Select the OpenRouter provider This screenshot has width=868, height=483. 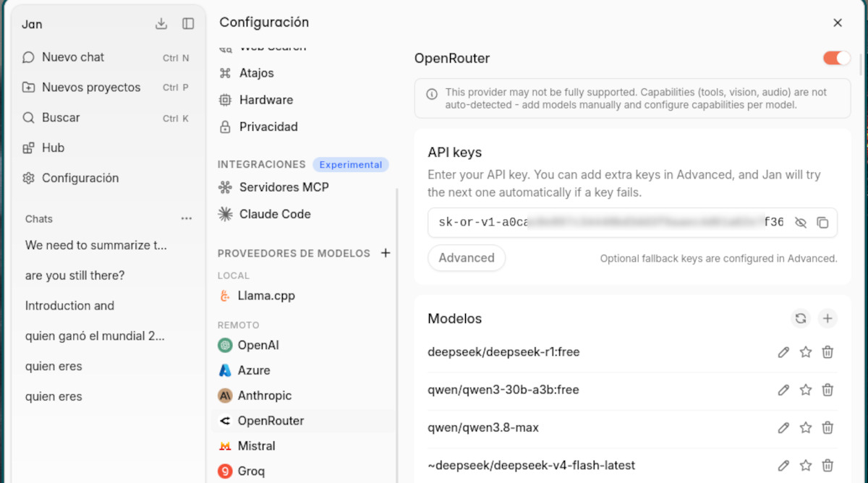coord(304,421)
